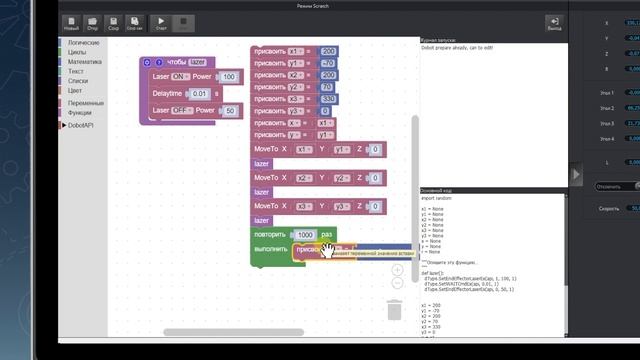Expand the DobotAPI category arrow
The height and width of the screenshot is (360, 640).
(x=64, y=125)
